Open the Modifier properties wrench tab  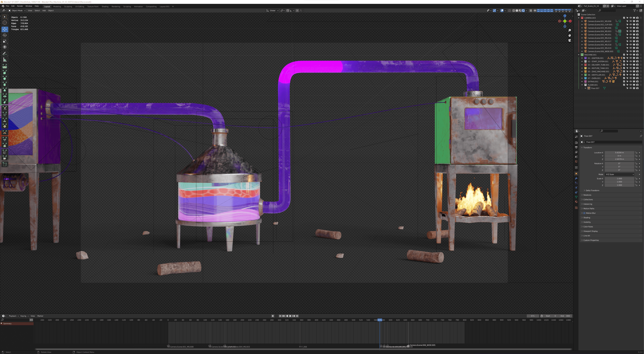(x=576, y=178)
